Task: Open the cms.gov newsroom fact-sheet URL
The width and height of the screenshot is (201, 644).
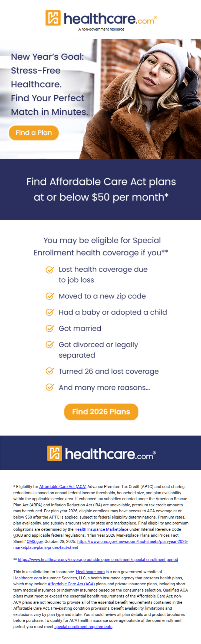Action: [x=133, y=541]
